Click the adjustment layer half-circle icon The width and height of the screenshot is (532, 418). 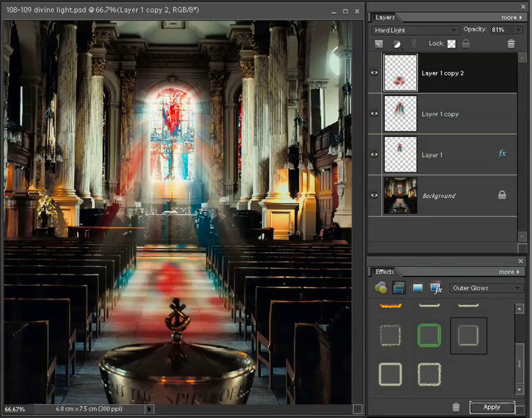click(397, 44)
